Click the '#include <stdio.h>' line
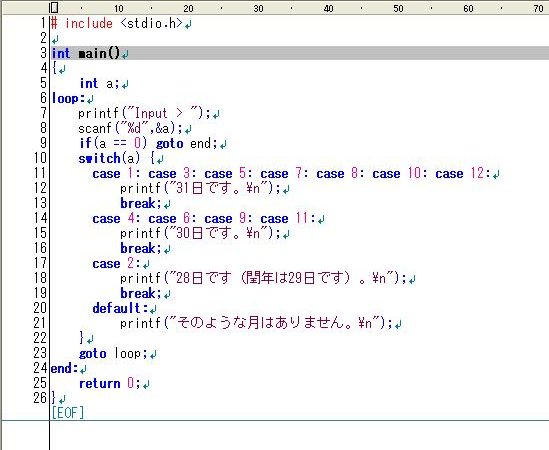549x450 pixels. coord(117,23)
